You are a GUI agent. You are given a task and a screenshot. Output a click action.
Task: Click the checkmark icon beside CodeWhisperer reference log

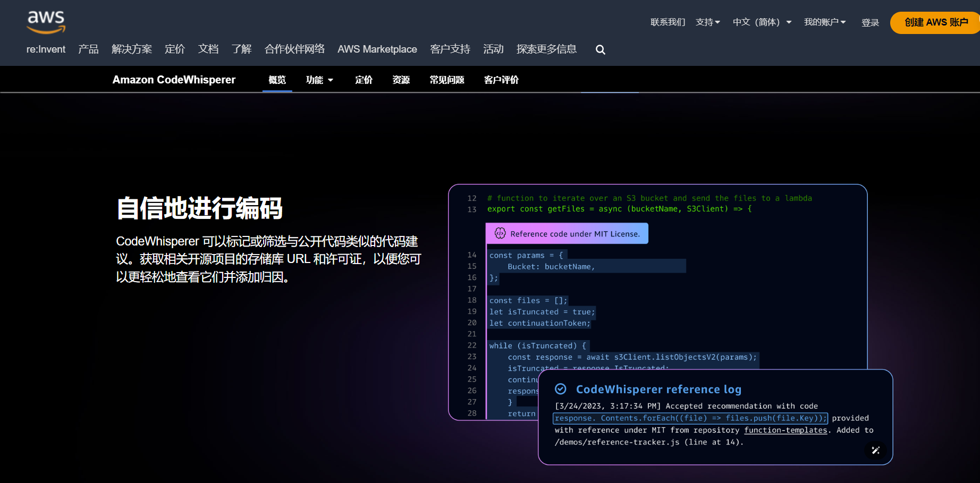click(x=561, y=389)
